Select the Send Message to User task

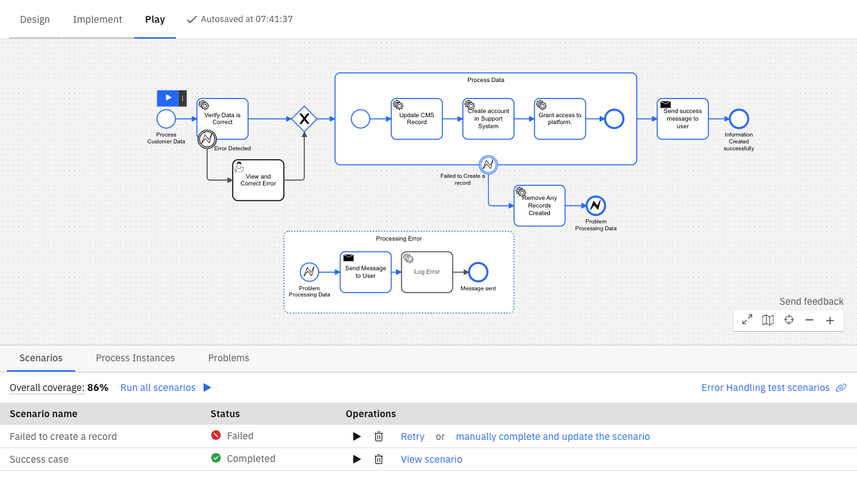click(366, 272)
